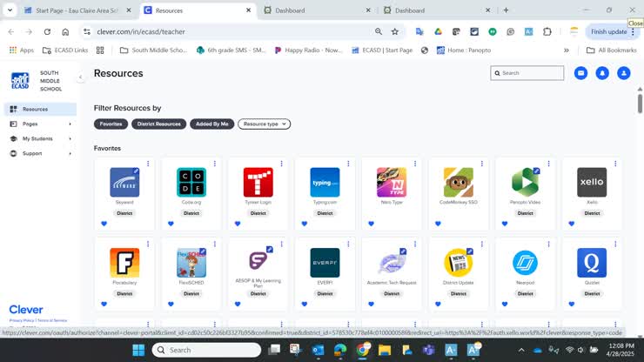
Task: Launch the FlexiSCHED app icon
Action: [x=191, y=263]
